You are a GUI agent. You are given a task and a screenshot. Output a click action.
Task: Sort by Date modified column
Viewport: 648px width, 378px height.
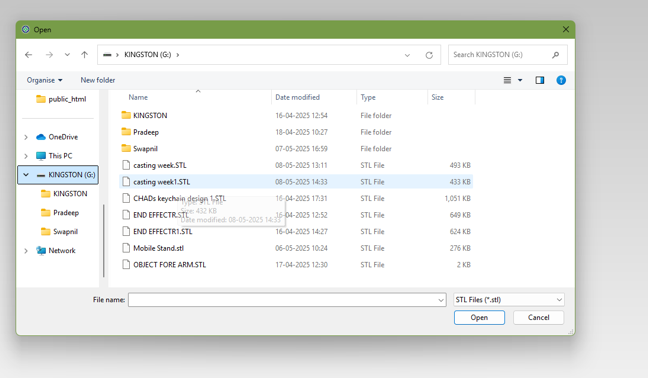298,97
